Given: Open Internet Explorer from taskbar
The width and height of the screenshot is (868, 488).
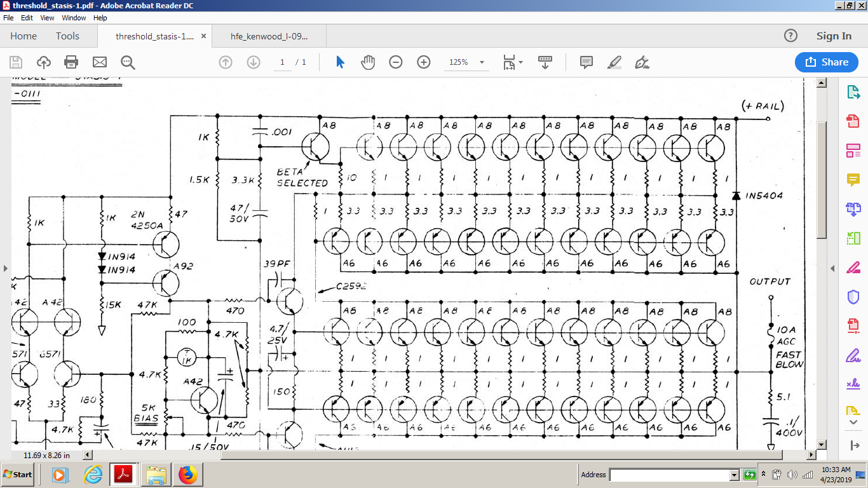Looking at the screenshot, I should tap(93, 475).
